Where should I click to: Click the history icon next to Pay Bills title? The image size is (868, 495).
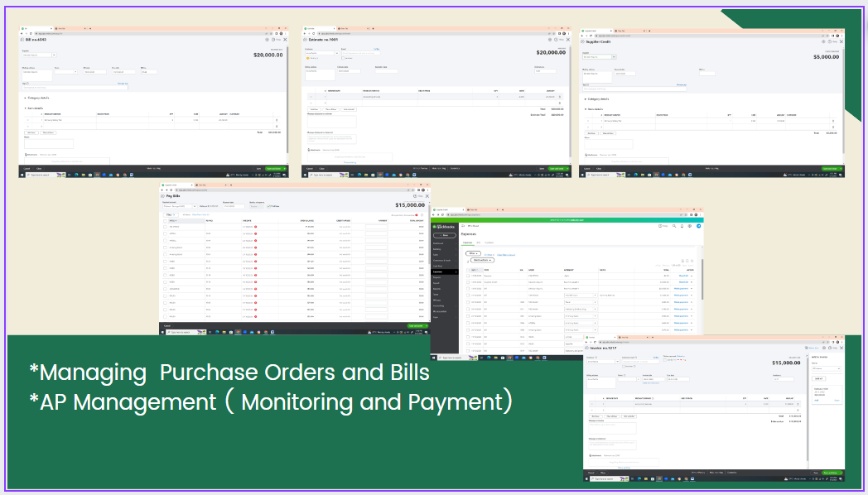(x=162, y=196)
